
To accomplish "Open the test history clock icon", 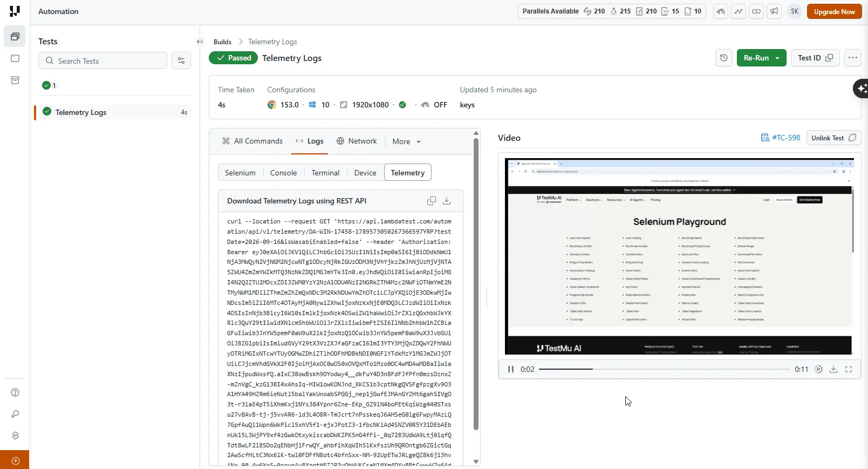I will (724, 58).
